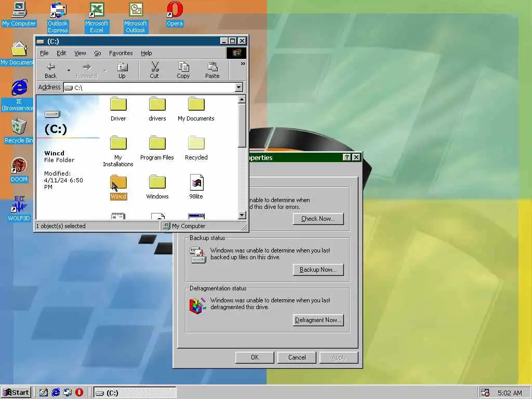532x399 pixels.
Task: Click the vertical scrollbar thumb in C: window
Action: (x=242, y=126)
